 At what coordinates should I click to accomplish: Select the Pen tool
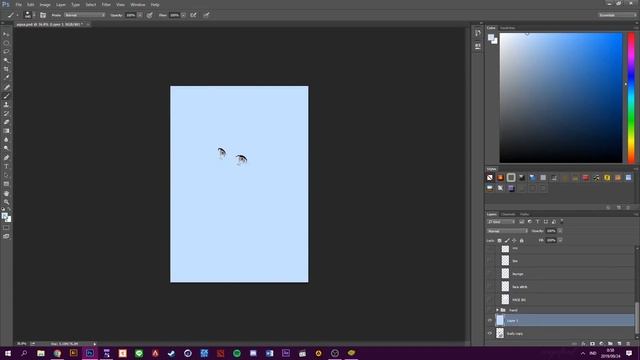point(6,158)
